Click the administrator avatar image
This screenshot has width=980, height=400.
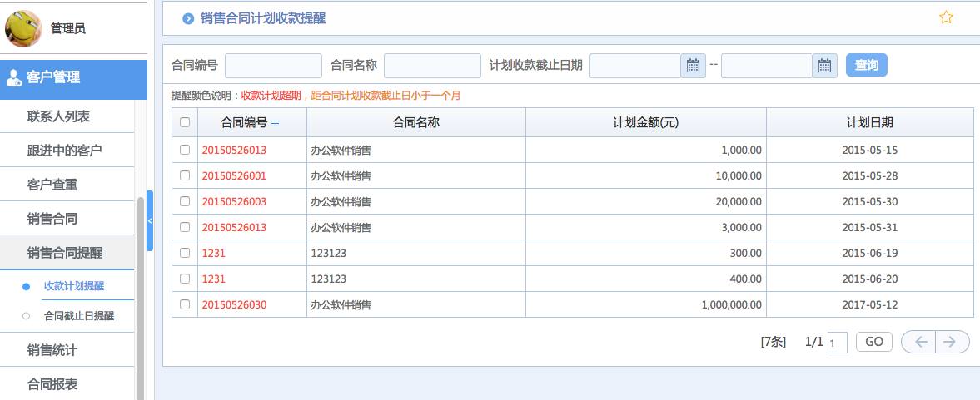click(23, 28)
